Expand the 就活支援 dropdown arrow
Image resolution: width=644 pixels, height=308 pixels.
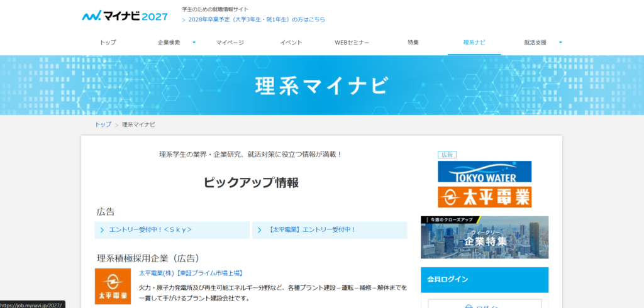560,42
